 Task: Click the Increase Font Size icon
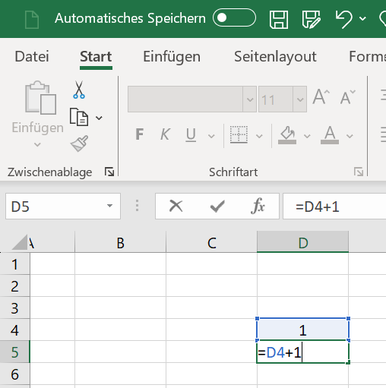pyautogui.click(x=321, y=97)
